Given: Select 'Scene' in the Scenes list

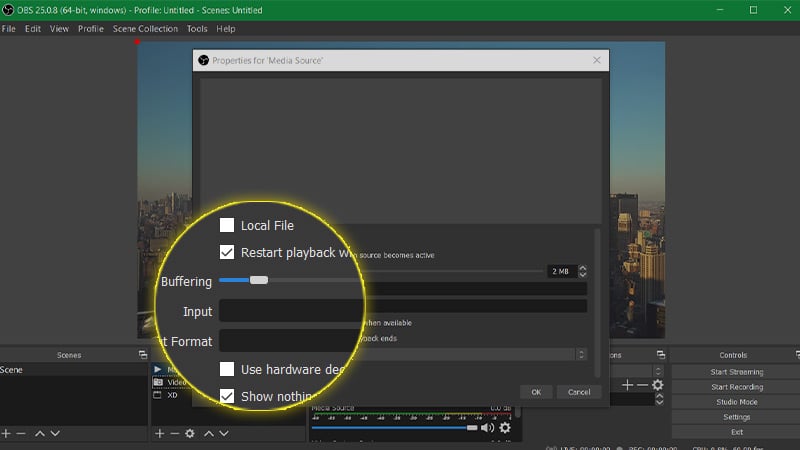Looking at the screenshot, I should pos(73,369).
